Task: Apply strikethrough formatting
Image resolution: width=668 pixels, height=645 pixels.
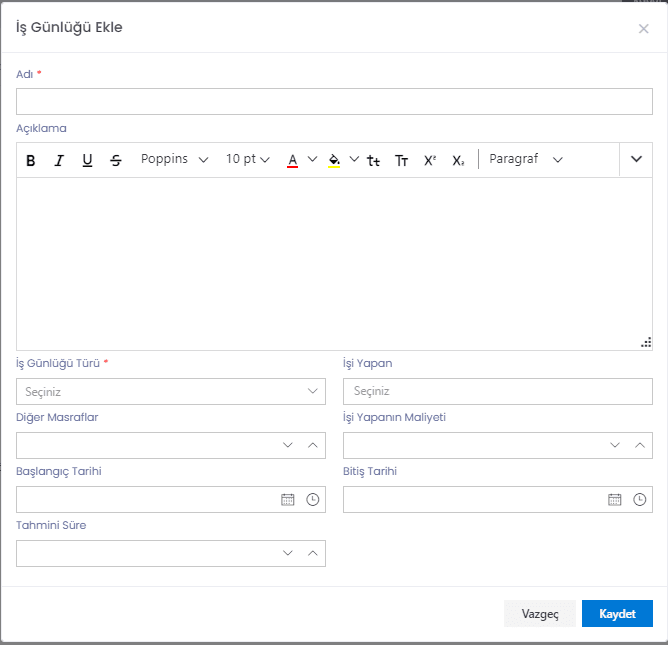Action: pyautogui.click(x=115, y=160)
